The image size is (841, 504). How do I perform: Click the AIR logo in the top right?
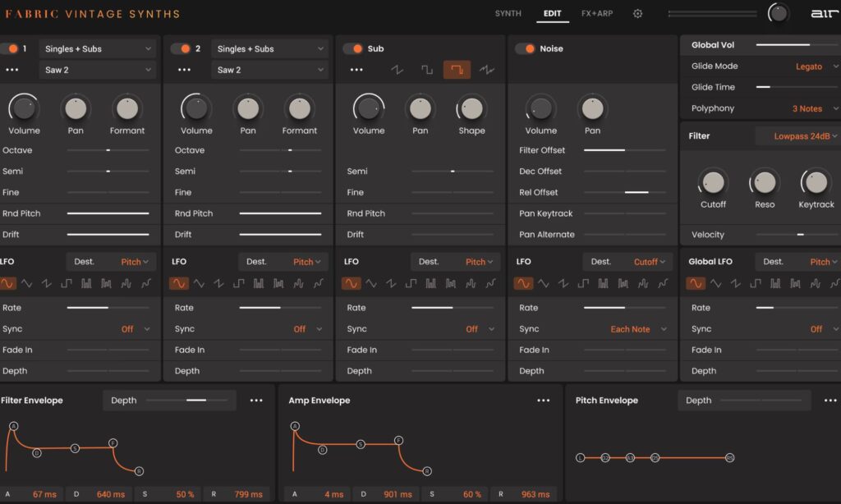click(824, 13)
